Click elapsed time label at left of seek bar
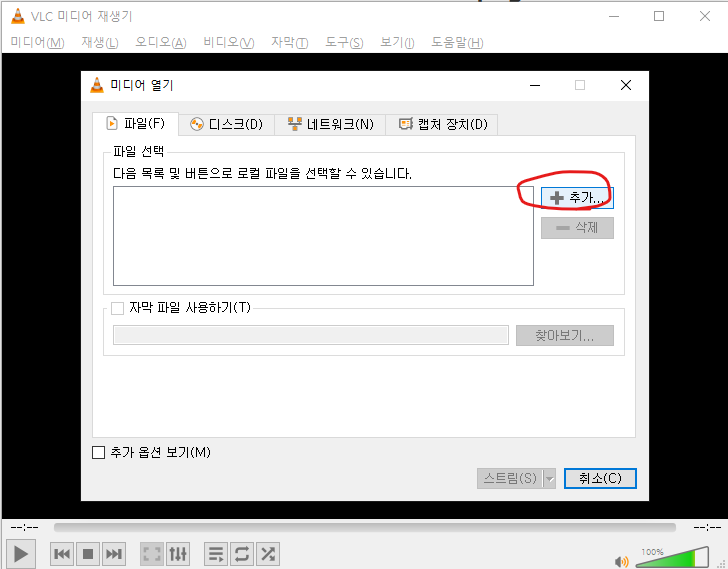Image resolution: width=728 pixels, height=569 pixels. pyautogui.click(x=24, y=527)
